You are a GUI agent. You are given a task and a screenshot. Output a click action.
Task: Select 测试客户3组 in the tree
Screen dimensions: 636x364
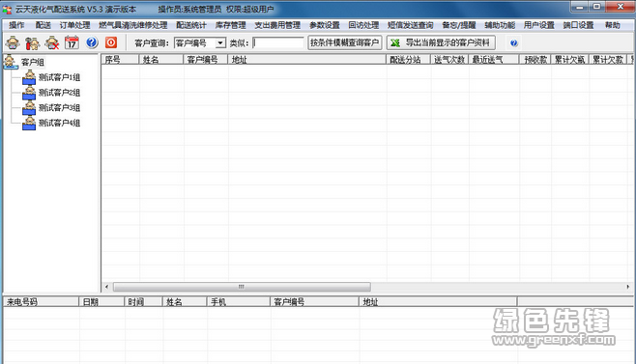tap(59, 107)
